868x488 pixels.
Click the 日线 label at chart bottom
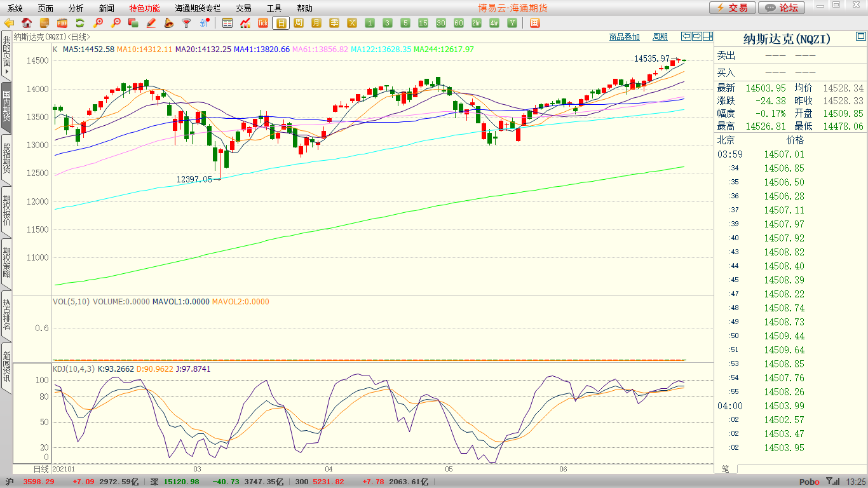tap(41, 469)
